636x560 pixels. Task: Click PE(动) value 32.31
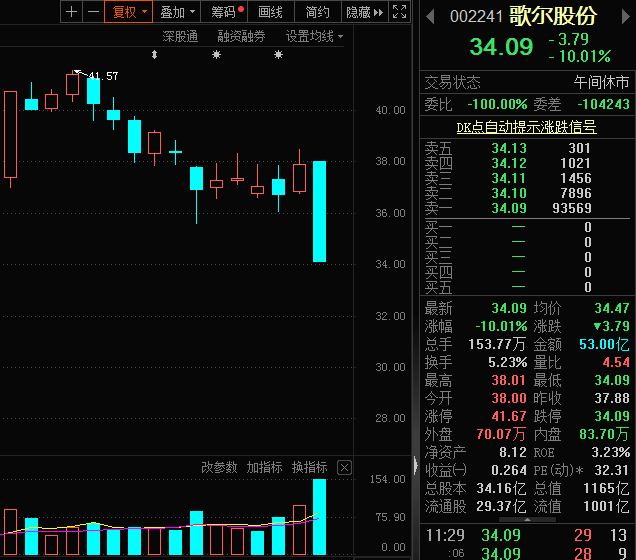(612, 470)
